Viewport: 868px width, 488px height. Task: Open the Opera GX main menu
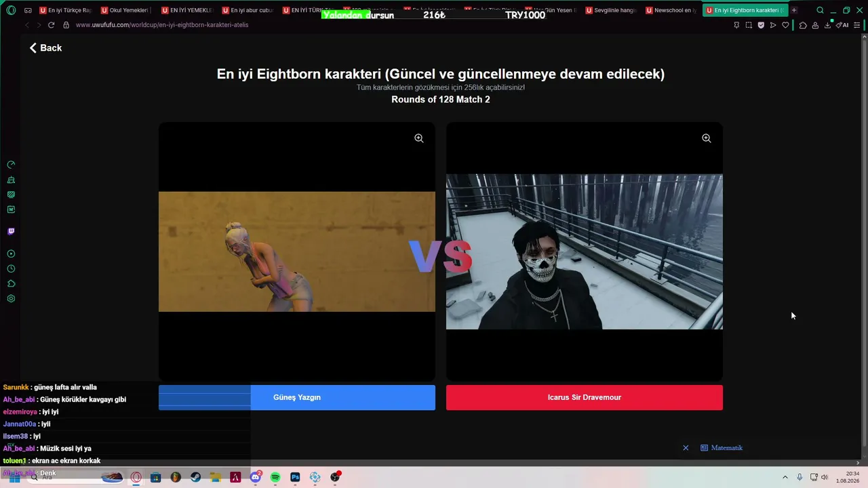tap(11, 10)
